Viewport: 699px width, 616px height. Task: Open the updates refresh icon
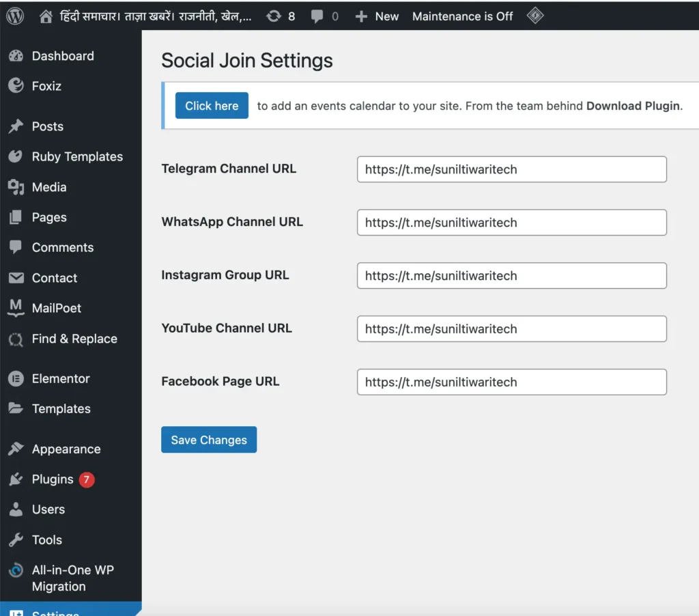pyautogui.click(x=273, y=16)
